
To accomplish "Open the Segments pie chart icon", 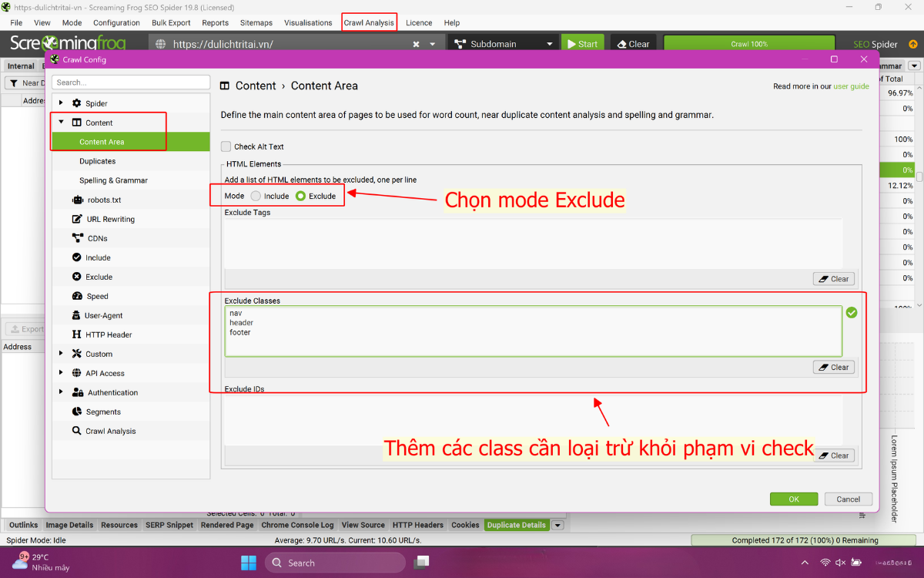I will 77,412.
